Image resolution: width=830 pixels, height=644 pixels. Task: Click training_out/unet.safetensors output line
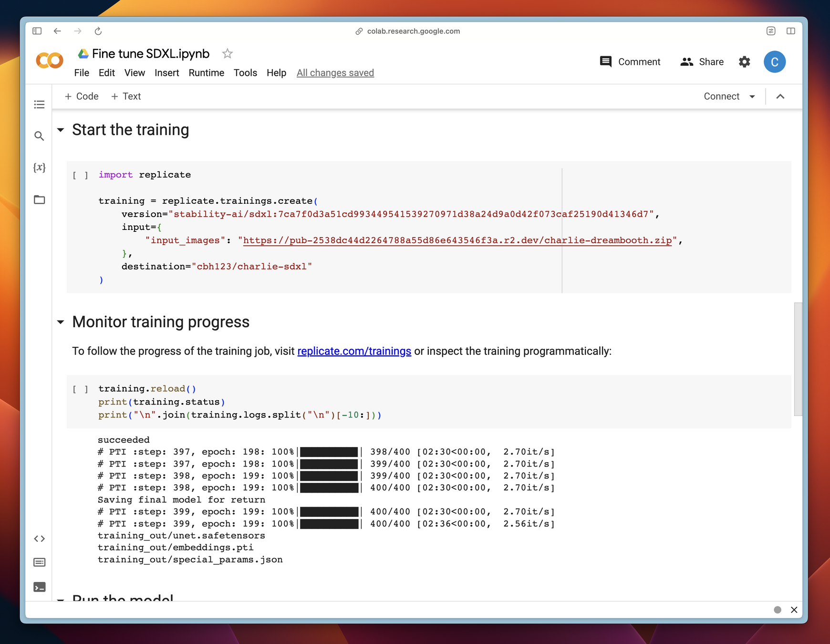[181, 536]
